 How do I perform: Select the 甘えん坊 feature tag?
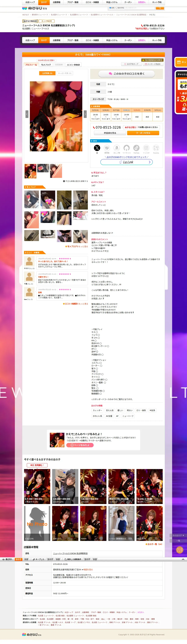(x=110, y=410)
